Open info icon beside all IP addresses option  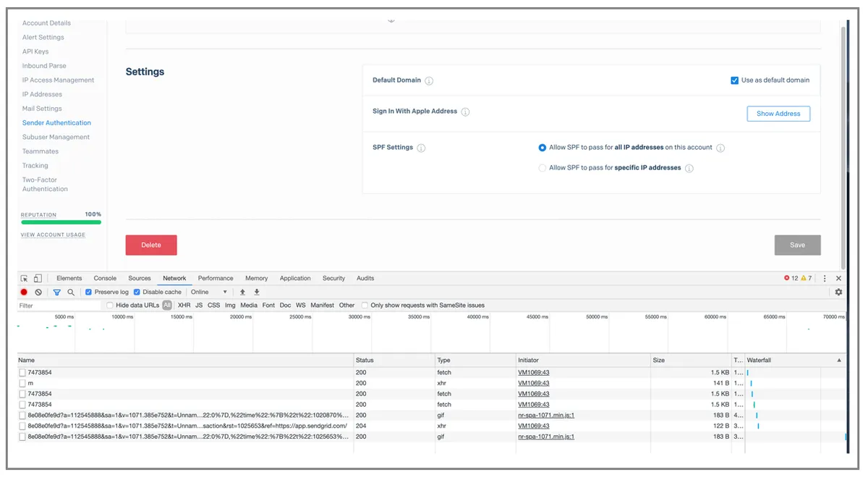[720, 148]
